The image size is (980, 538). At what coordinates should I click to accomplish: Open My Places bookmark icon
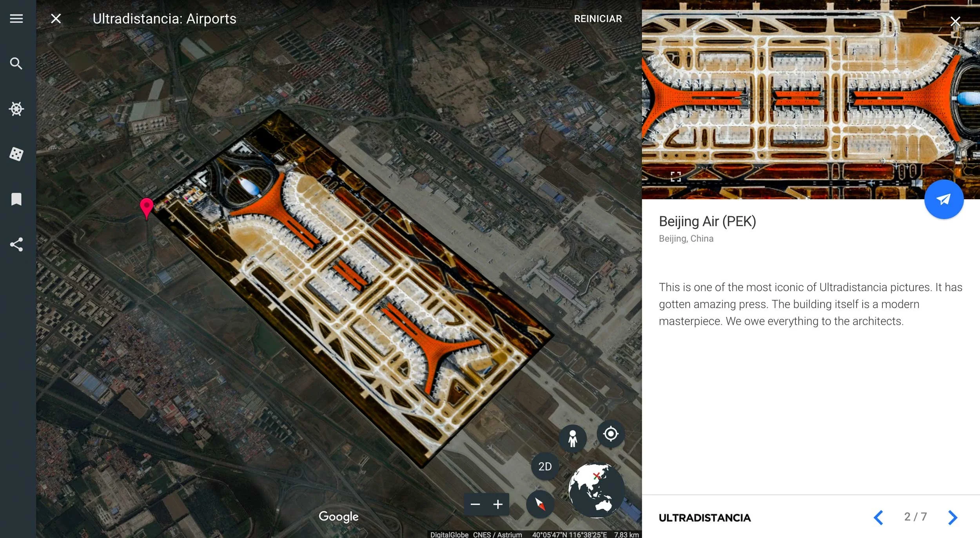(16, 199)
